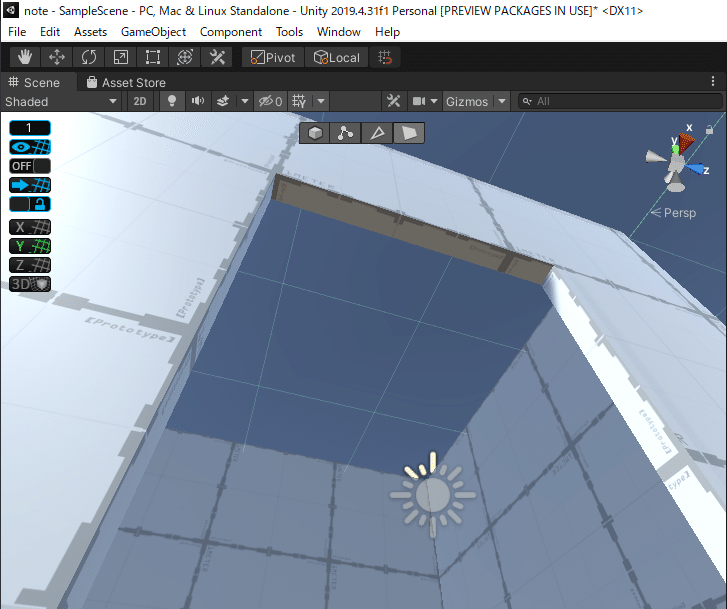Select the Move tool
This screenshot has height=609, width=727.
[57, 58]
